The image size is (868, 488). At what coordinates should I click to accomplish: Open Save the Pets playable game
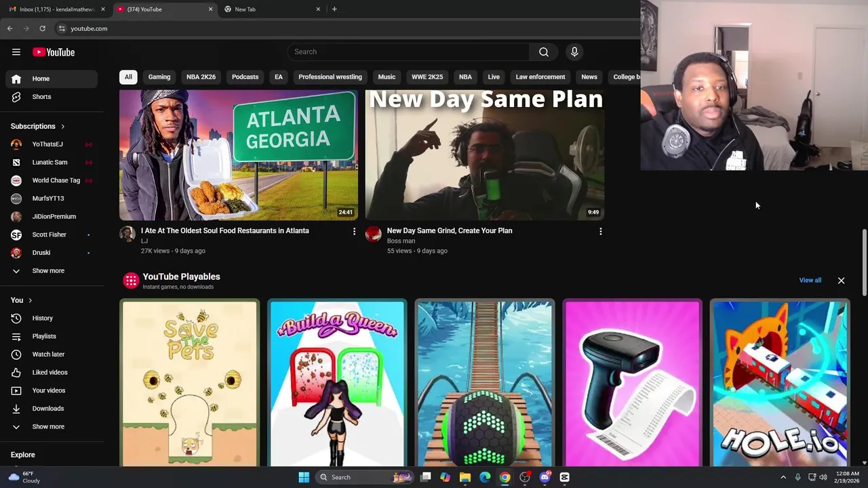pos(190,384)
